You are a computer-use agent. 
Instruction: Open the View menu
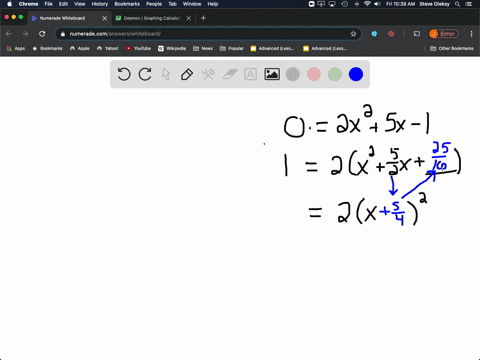pos(79,4)
